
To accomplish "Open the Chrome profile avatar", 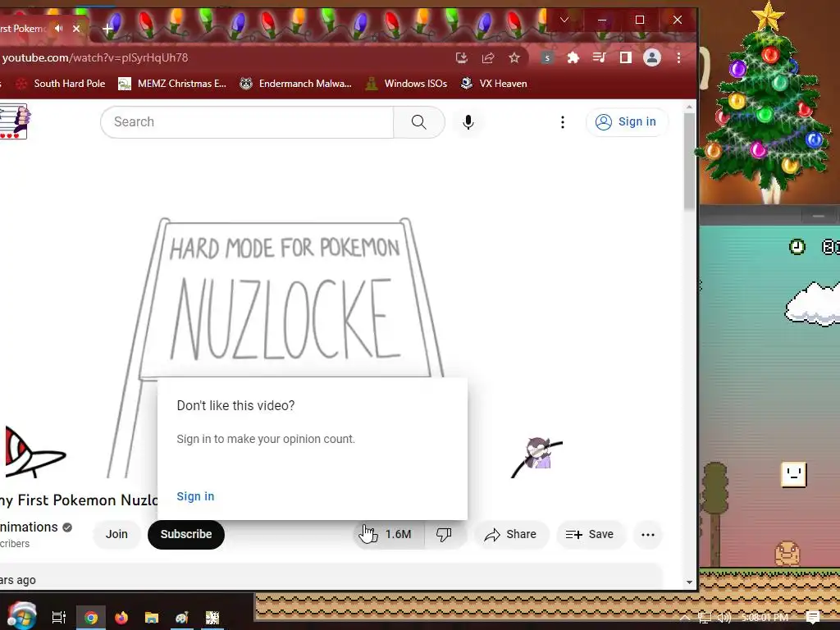I will [652, 58].
